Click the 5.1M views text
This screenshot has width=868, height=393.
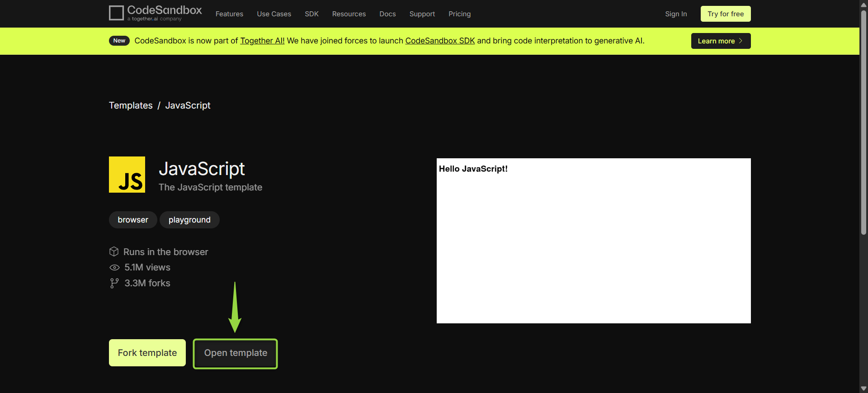(147, 267)
